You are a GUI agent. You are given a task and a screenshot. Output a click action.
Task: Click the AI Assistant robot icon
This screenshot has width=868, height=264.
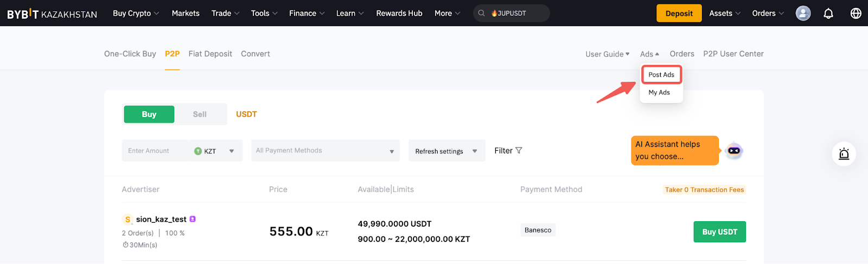[734, 151]
